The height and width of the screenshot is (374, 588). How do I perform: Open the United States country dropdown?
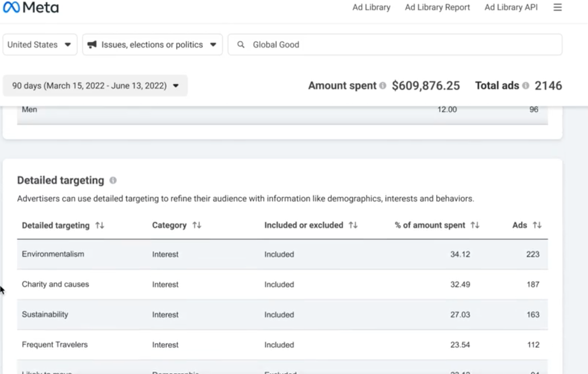(x=40, y=45)
